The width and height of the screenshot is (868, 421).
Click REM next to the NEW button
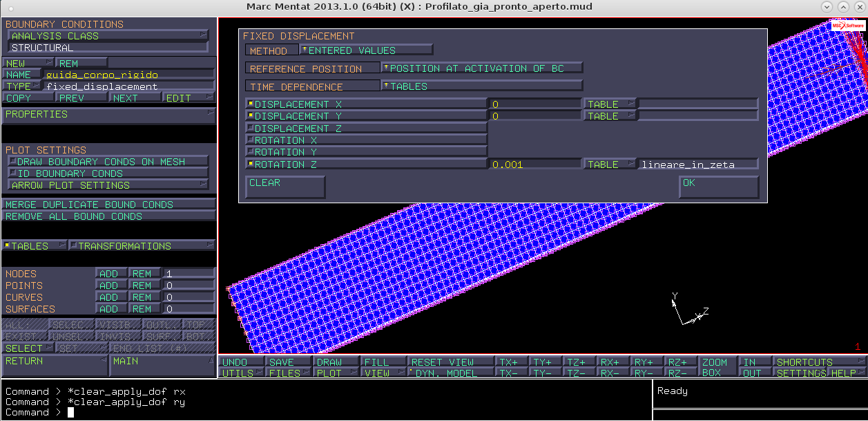[x=81, y=64]
